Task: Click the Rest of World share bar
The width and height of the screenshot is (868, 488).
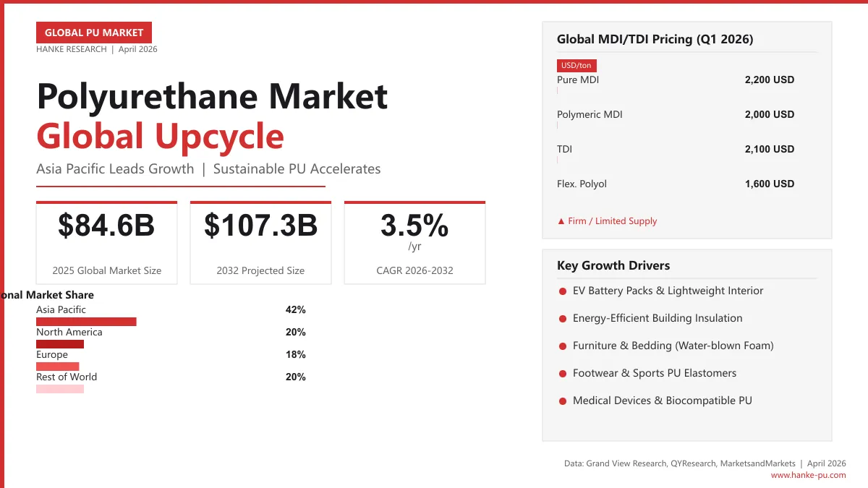Action: click(60, 389)
